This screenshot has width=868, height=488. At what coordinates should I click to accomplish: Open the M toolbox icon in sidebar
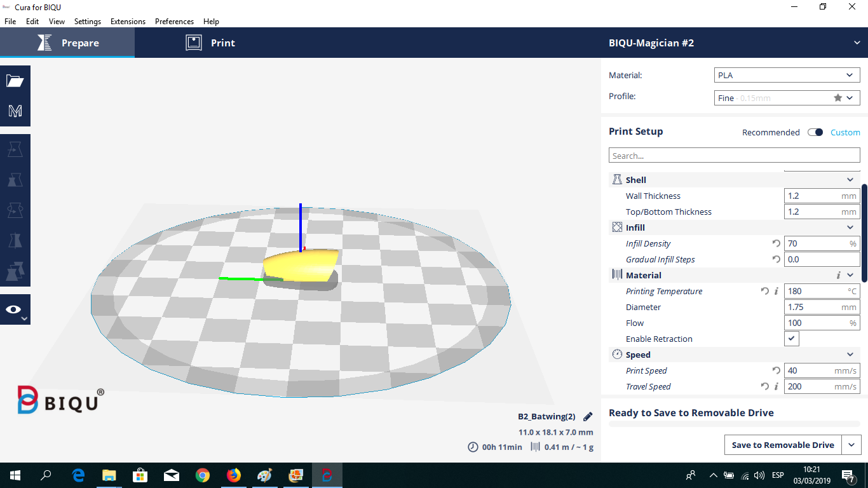[x=15, y=111]
